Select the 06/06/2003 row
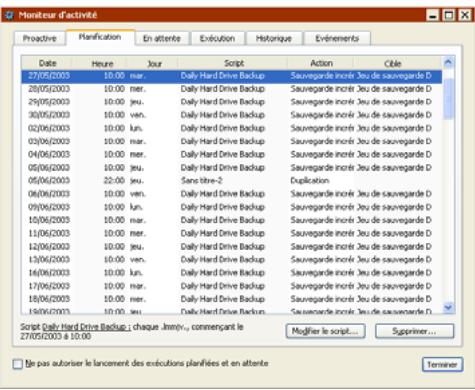The image size is (475, 390). 232,194
